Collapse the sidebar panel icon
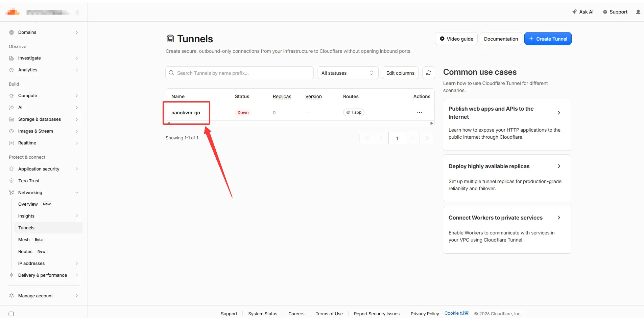 coord(11,314)
